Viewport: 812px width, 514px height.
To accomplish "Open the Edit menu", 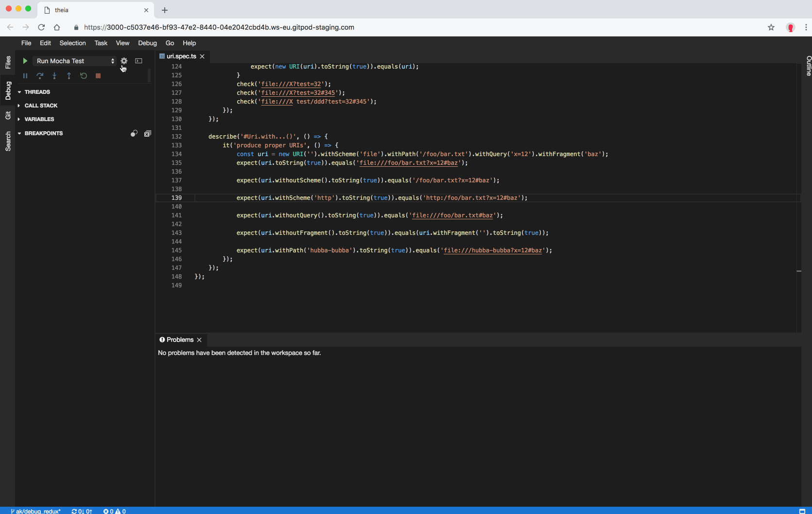I will click(45, 43).
